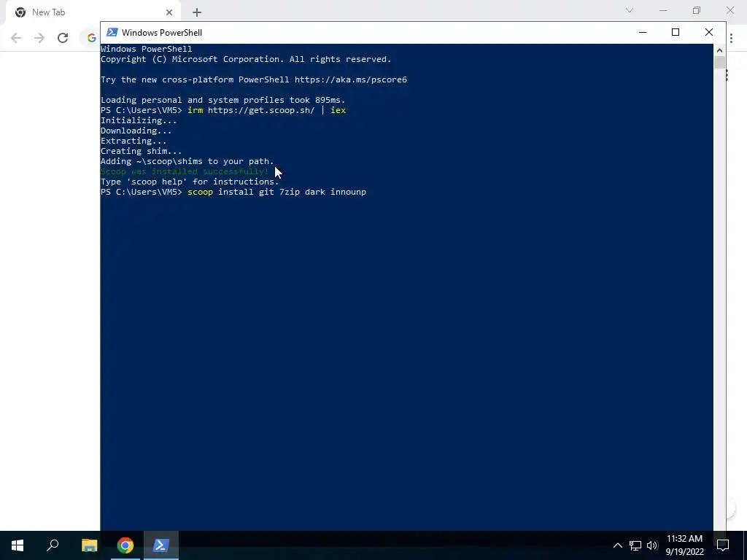Viewport: 747px width, 560px height.
Task: Close the Chrome window
Action: (729, 10)
